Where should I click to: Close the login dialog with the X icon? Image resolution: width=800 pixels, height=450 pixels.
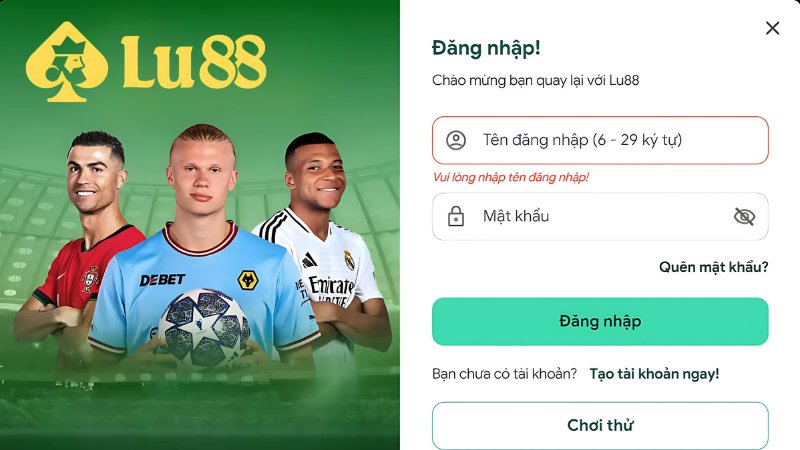tap(772, 28)
